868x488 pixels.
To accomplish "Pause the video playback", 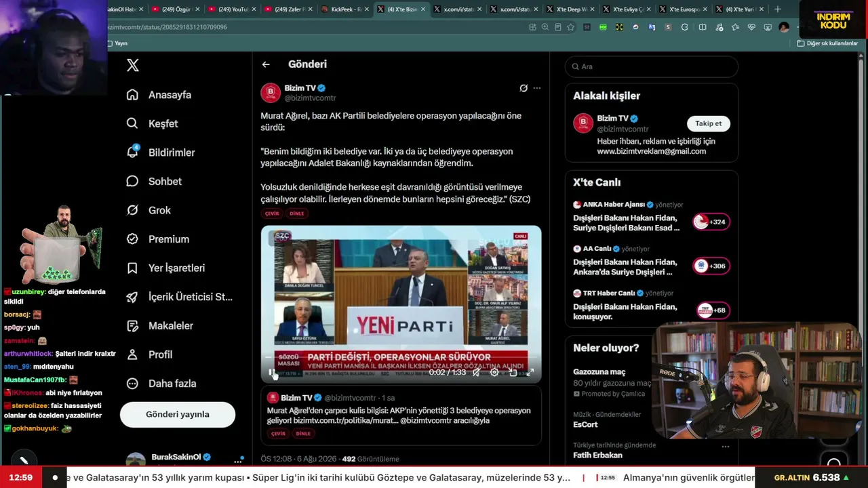I will 272,372.
